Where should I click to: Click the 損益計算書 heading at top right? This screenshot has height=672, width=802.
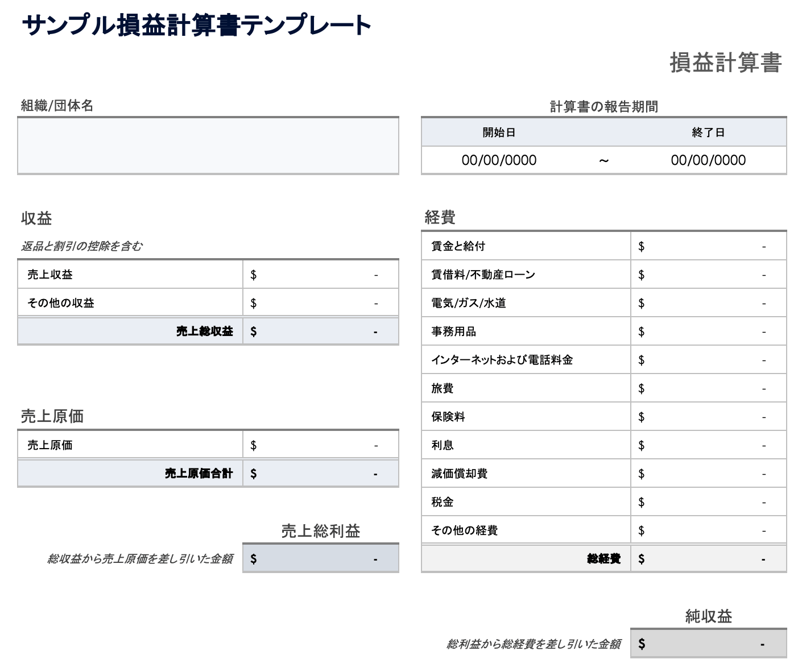click(x=726, y=63)
